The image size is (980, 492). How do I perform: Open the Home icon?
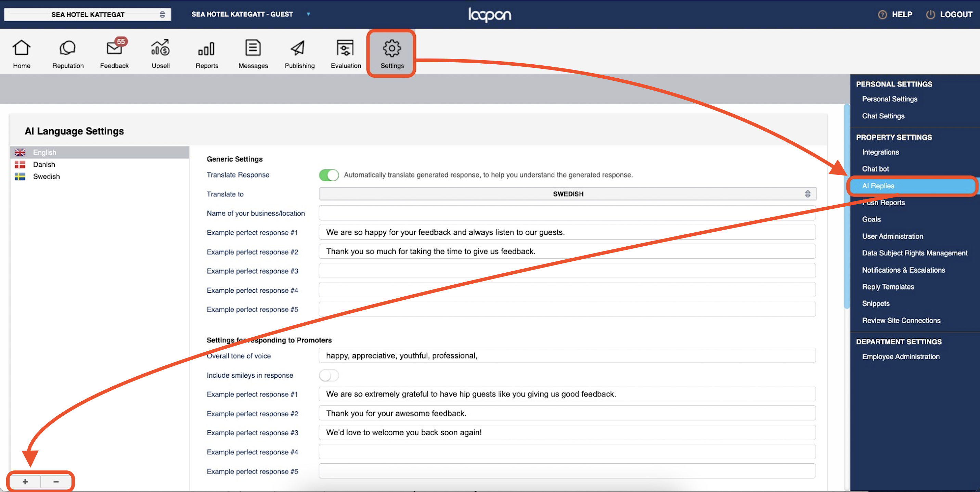pos(21,48)
